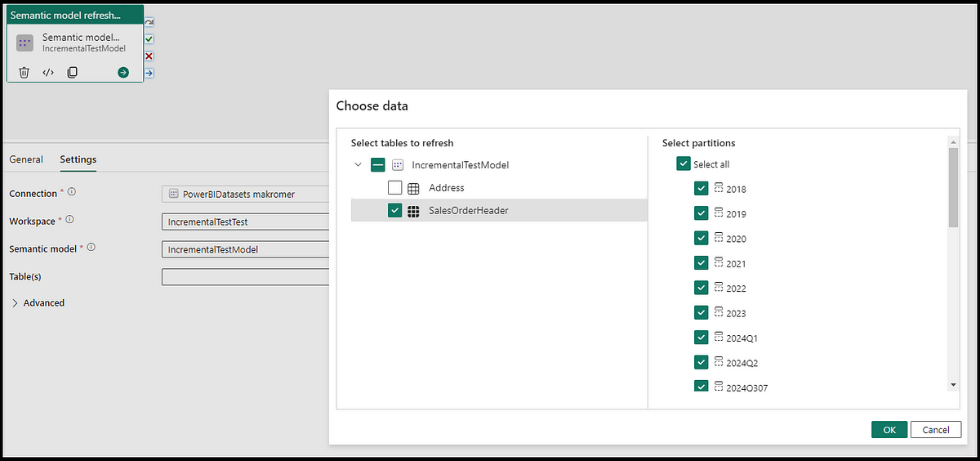Check the Address table checkbox
Image resolution: width=980 pixels, height=461 pixels.
coord(395,188)
